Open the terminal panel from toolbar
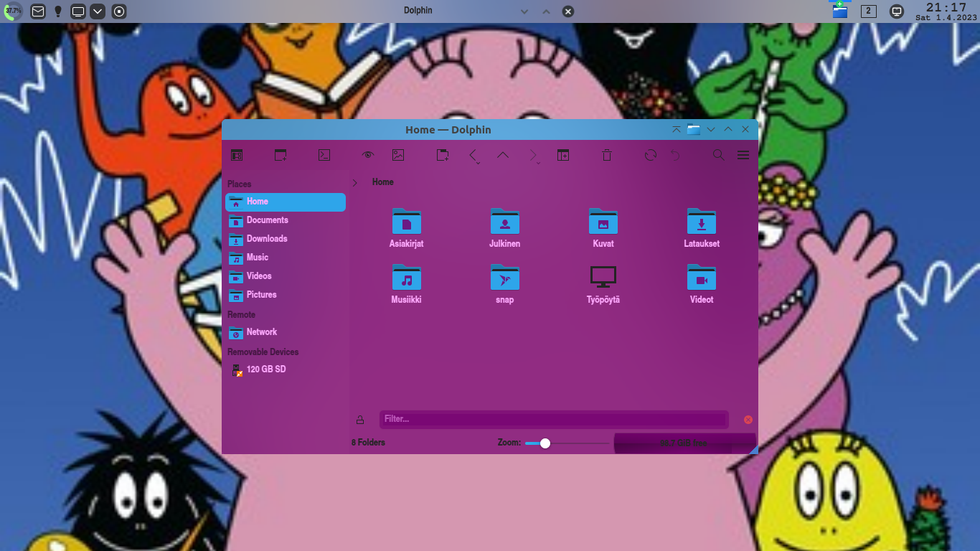Image resolution: width=980 pixels, height=551 pixels. tap(324, 155)
